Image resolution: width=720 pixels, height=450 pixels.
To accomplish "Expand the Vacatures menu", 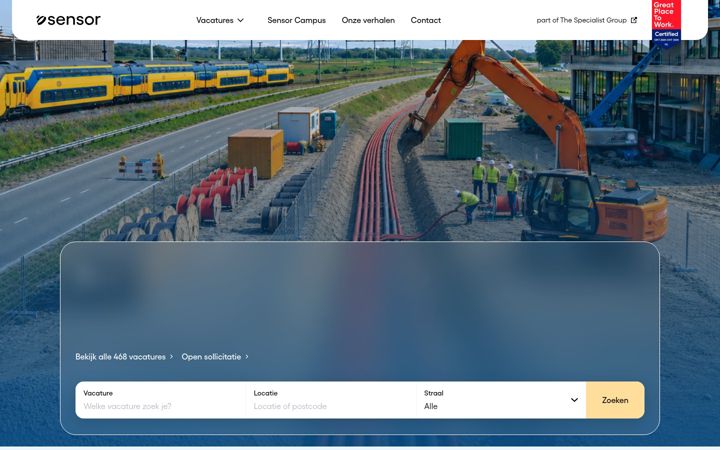I will 220,20.
